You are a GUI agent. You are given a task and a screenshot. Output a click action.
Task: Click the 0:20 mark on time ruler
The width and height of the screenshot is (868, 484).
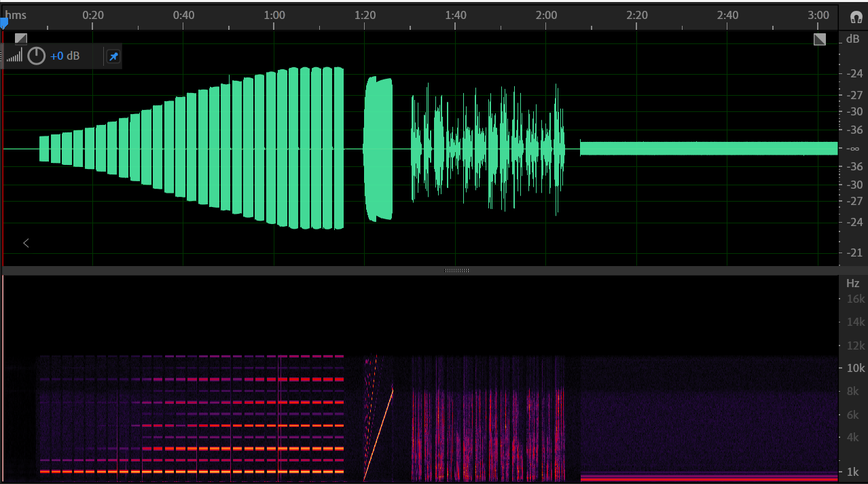pos(93,15)
